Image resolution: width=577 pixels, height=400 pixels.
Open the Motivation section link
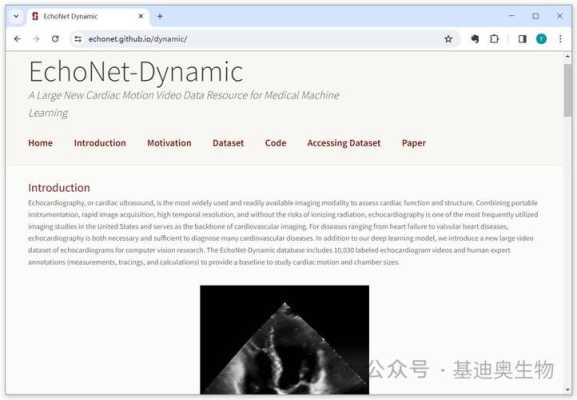169,143
